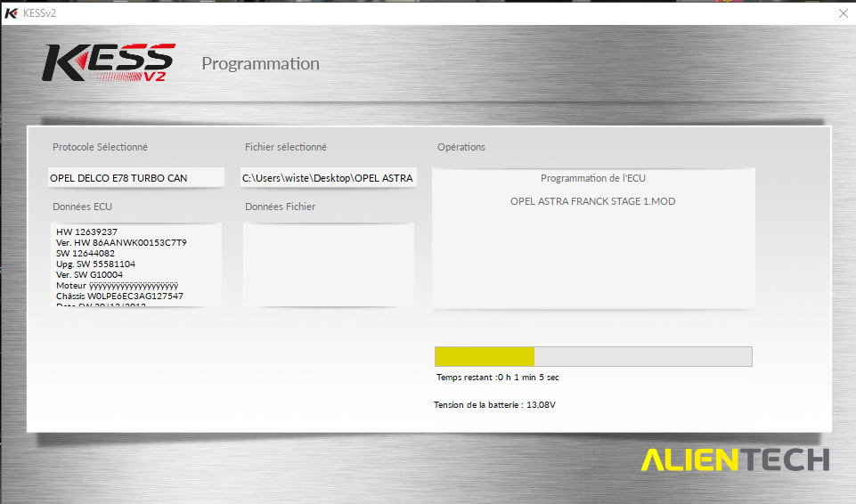This screenshot has width=856, height=504.
Task: Click the empty Données Fichier box
Action: [x=328, y=264]
